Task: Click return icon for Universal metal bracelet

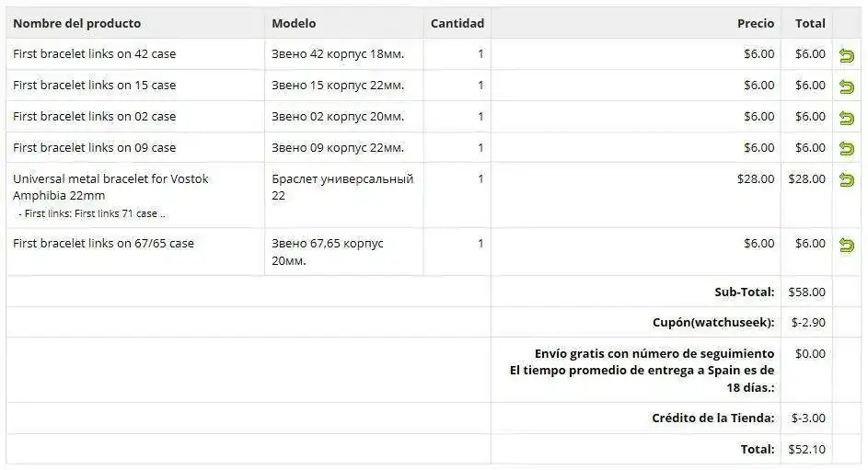Action: click(x=847, y=180)
